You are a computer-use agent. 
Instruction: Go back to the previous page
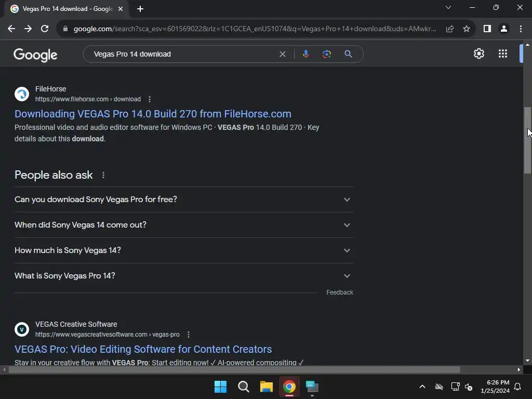pos(11,29)
